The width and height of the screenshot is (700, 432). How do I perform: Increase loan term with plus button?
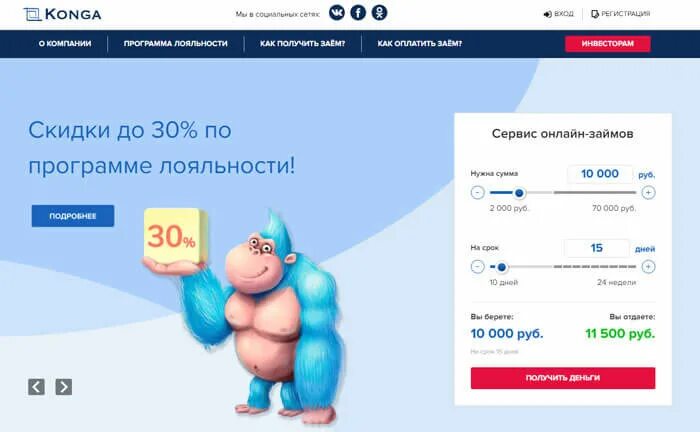pos(648,267)
